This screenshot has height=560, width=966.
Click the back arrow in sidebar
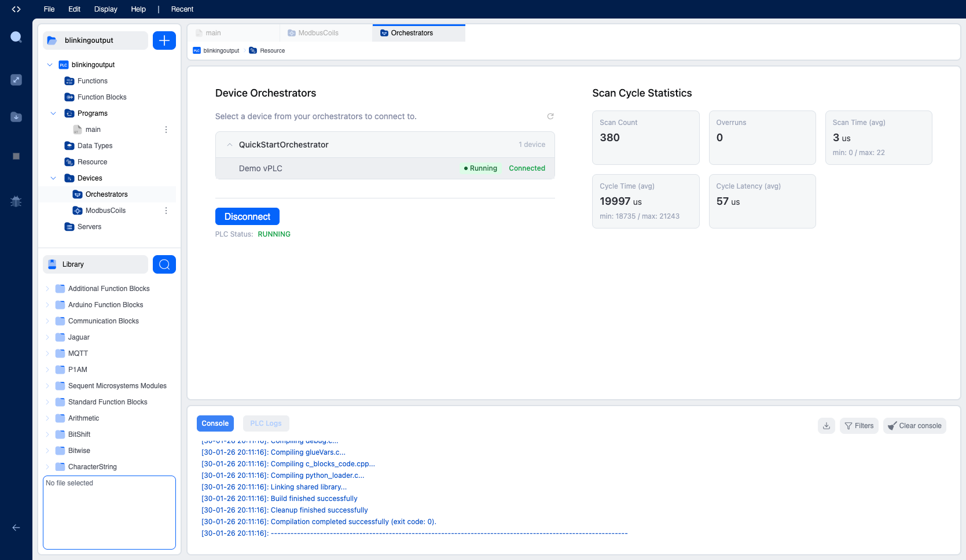[16, 528]
